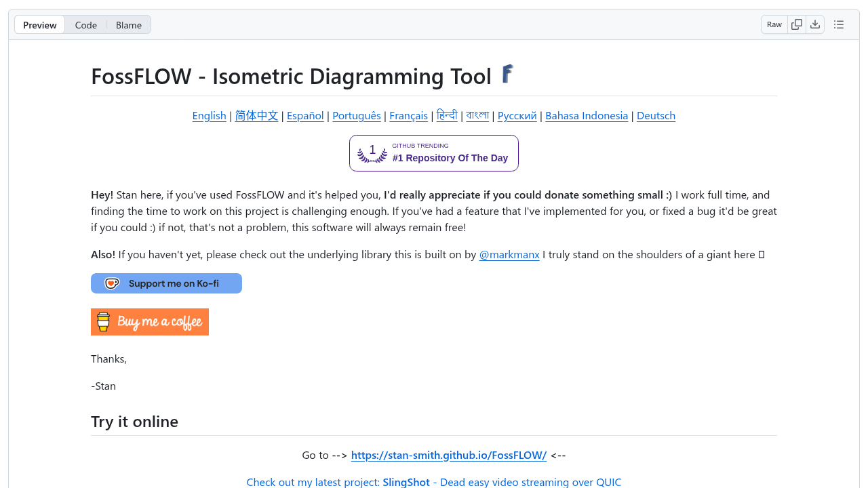The height and width of the screenshot is (488, 868).
Task: Switch to the Code tab
Action: coord(85,24)
